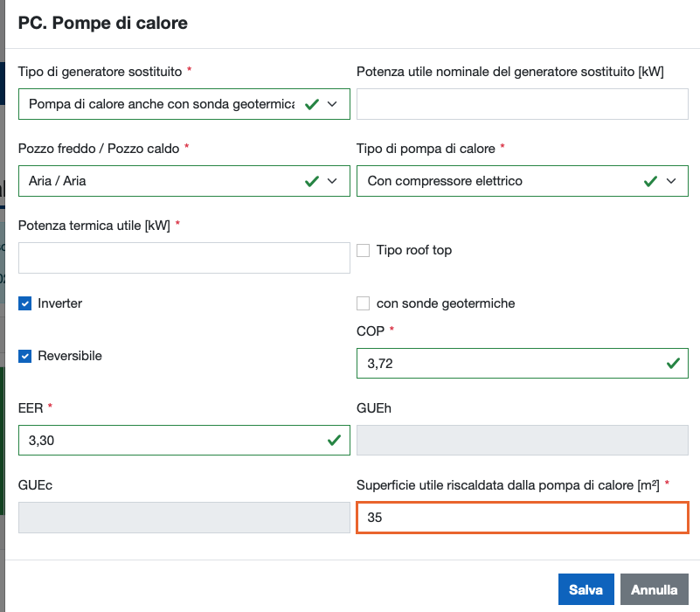The height and width of the screenshot is (612, 700).
Task: Click checkmark in Pozzo freddo / Pozzo caldo
Action: click(311, 181)
